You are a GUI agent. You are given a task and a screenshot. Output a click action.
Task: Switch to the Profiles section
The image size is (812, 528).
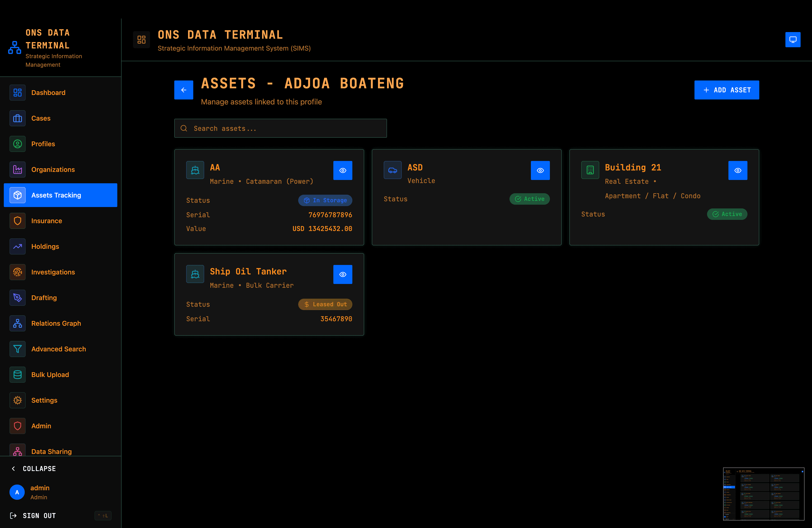point(43,144)
